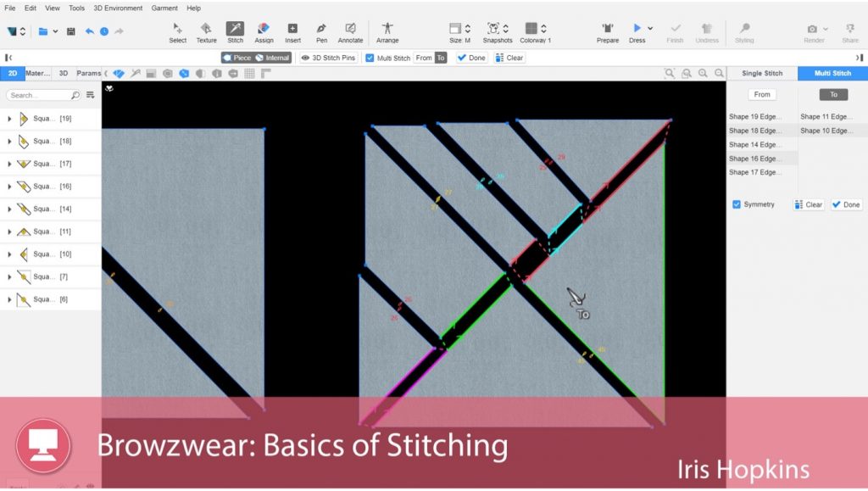The image size is (868, 491).
Task: Switch to the Single Stitch tab
Action: 762,73
